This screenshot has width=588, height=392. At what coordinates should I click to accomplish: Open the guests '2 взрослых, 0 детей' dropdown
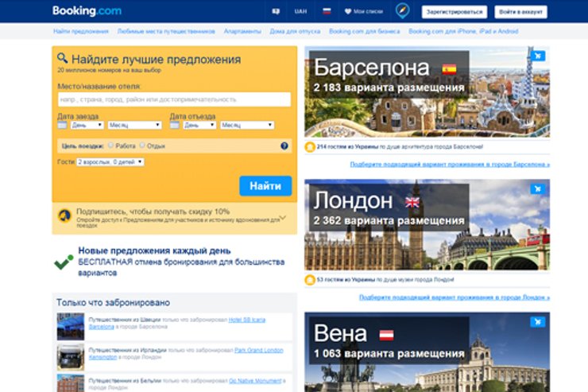[110, 162]
